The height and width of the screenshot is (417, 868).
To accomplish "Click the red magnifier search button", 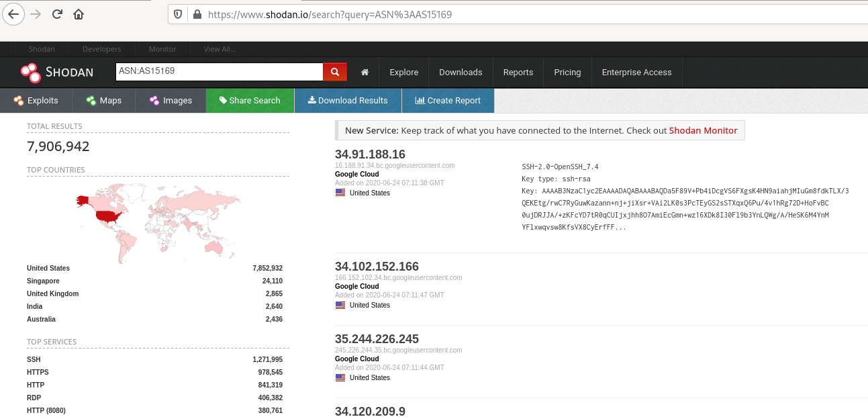I will [x=334, y=72].
